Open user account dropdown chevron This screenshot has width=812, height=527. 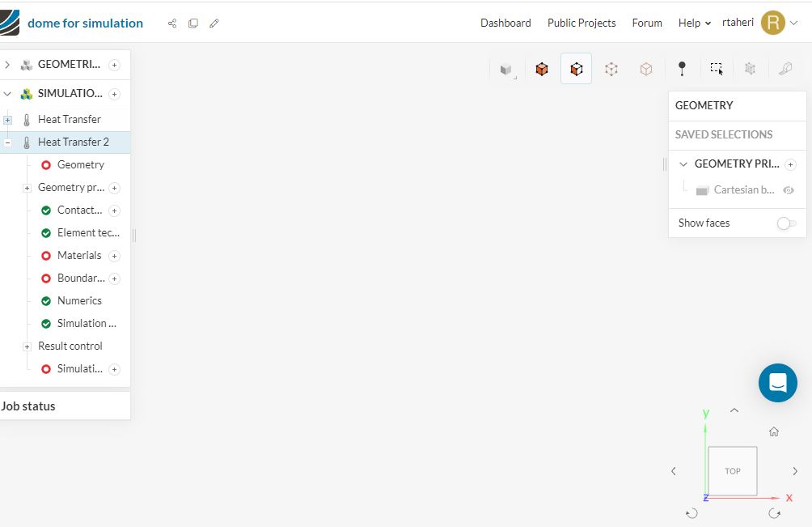tap(793, 23)
